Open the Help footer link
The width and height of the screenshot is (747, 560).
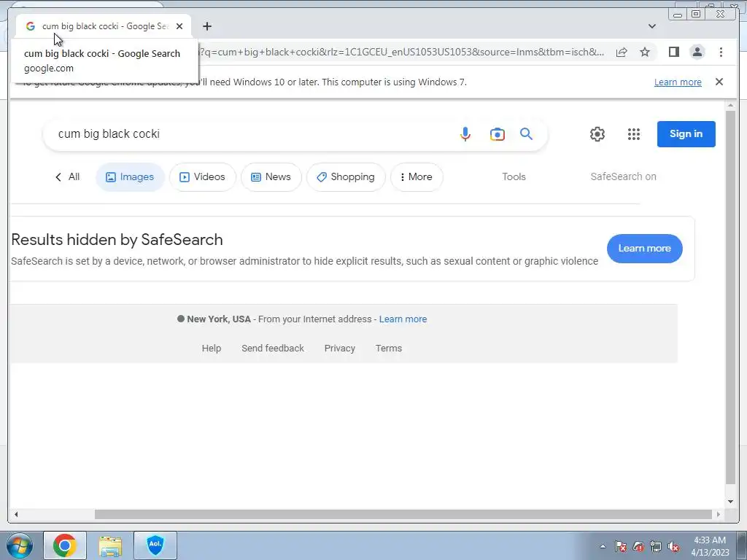pos(211,348)
